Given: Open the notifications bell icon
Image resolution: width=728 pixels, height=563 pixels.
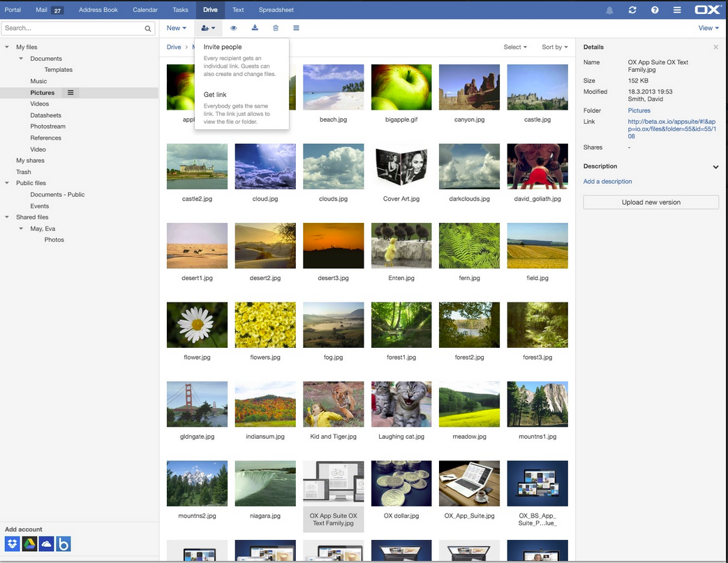Looking at the screenshot, I should coord(609,10).
